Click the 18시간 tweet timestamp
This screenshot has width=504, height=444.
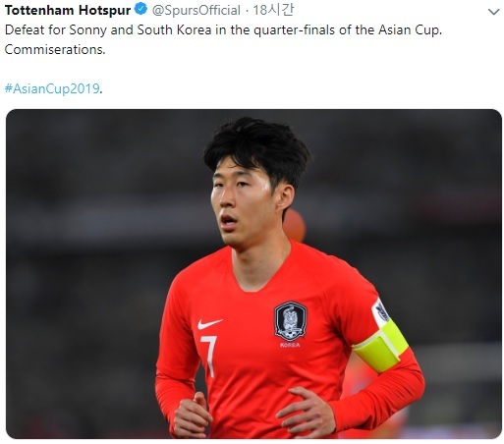point(273,10)
